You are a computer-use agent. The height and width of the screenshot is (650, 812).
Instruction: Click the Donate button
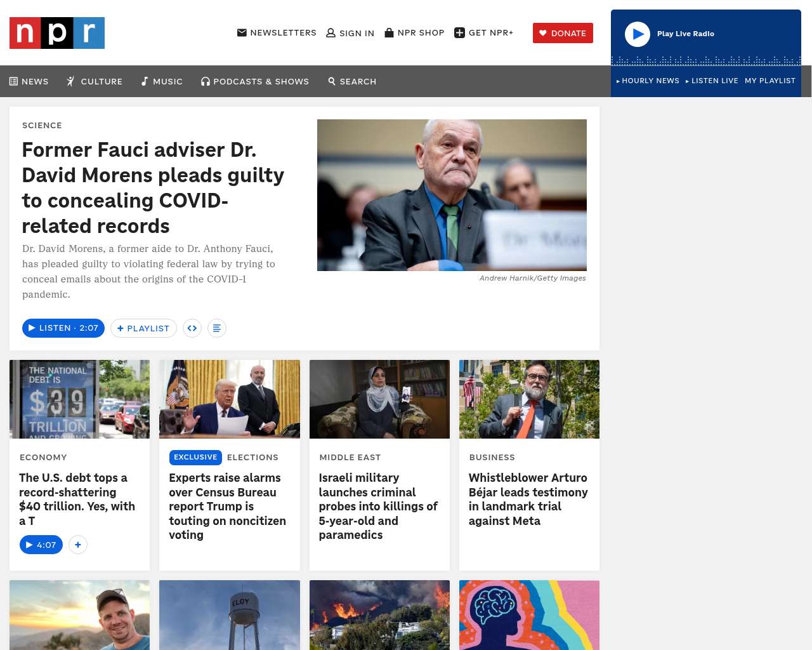(x=563, y=33)
